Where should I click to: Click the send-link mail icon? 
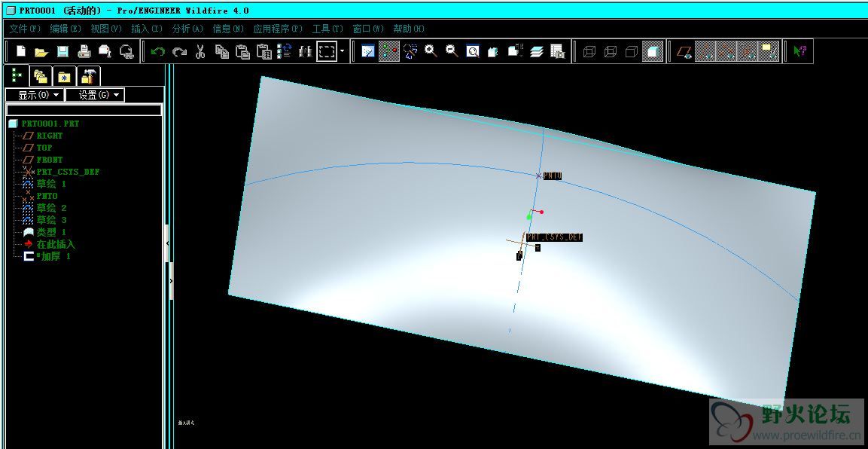pos(126,51)
